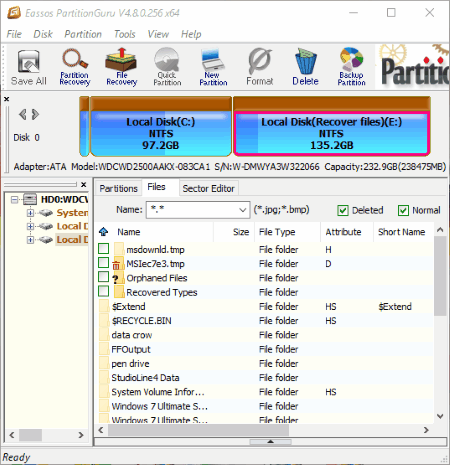Go to the previous disk arrow
This screenshot has height=465, width=450.
(x=22, y=114)
